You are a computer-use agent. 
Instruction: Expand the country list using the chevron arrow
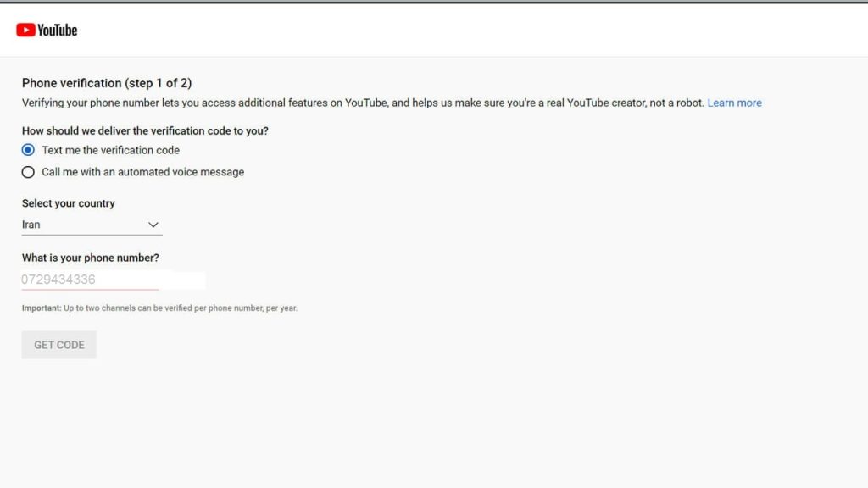pyautogui.click(x=153, y=225)
